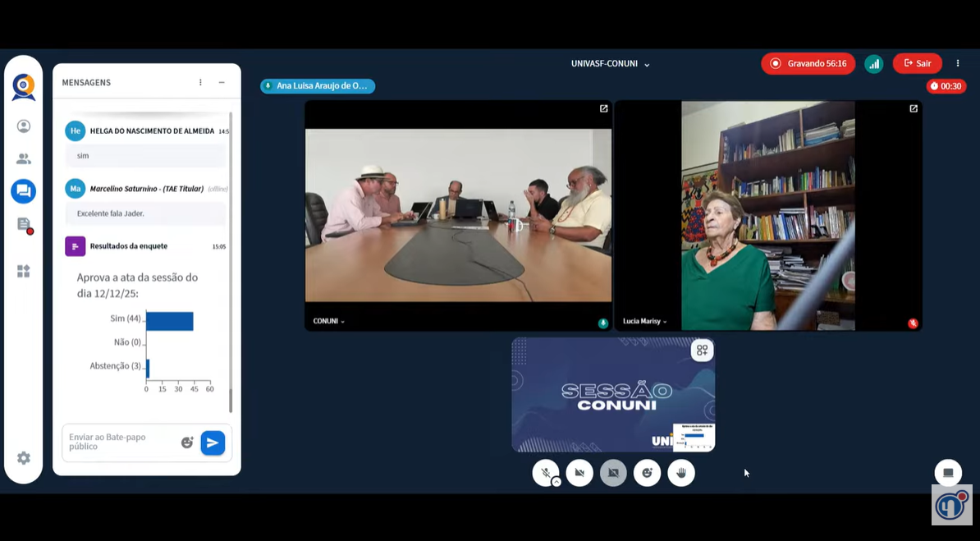Screen dimensions: 980x541
Task: Send the chat message with arrow button
Action: [213, 442]
